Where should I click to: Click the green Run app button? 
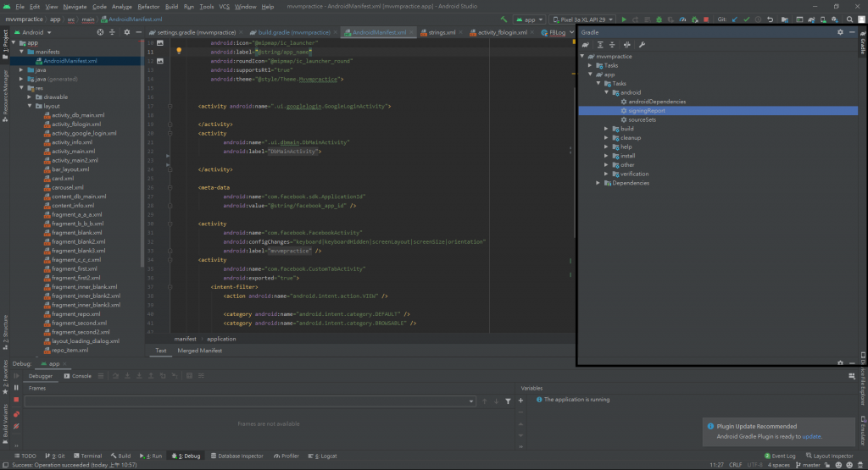[x=625, y=19]
